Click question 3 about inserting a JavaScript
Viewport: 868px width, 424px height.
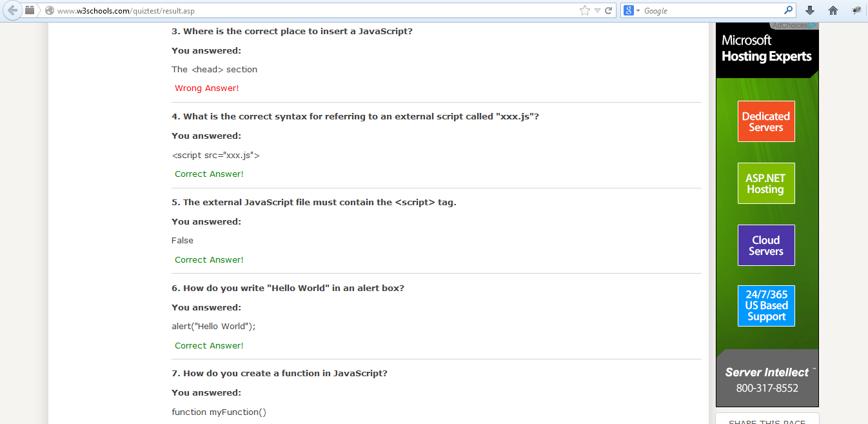[292, 32]
